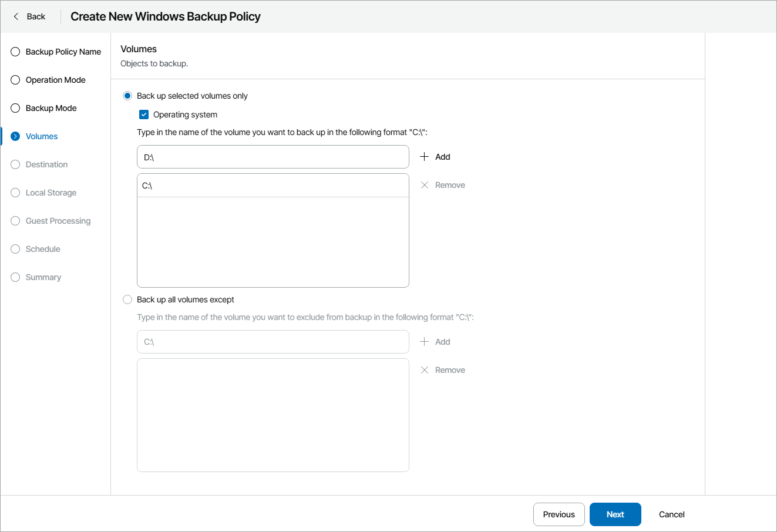777x532 pixels.
Task: Uncheck the Operating system checkbox
Action: tap(144, 115)
